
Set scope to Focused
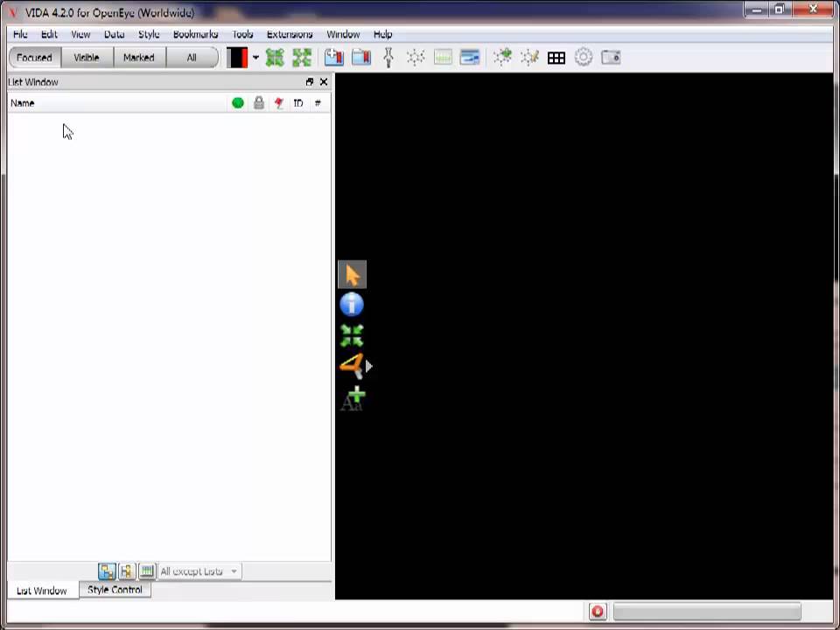click(35, 58)
